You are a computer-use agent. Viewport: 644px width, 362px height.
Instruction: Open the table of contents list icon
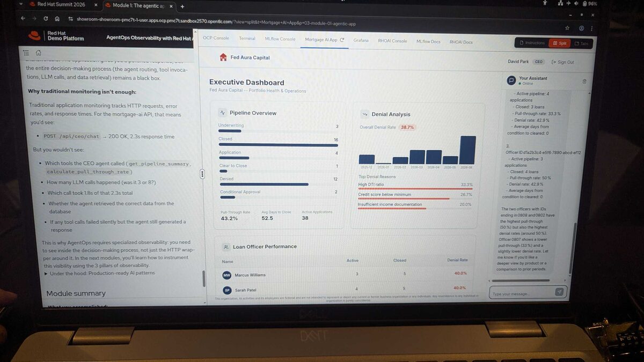26,53
